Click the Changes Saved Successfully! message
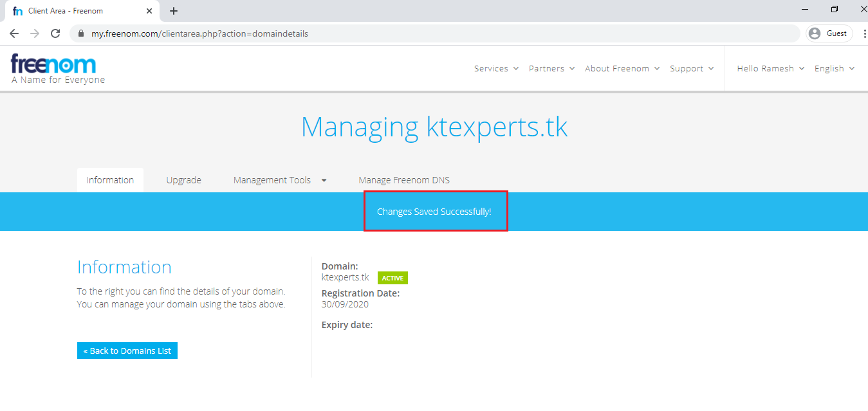 [x=434, y=212]
